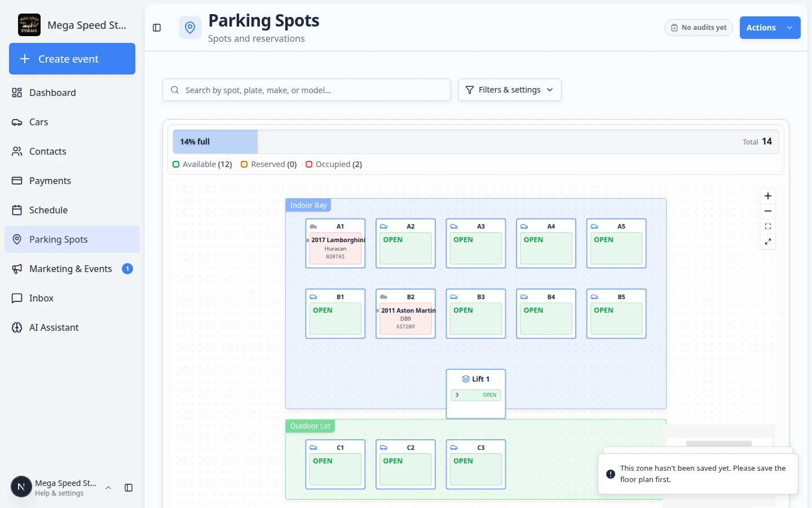The height and width of the screenshot is (508, 812).
Task: Select the 2011 Aston Martin card in B2
Action: click(x=405, y=318)
